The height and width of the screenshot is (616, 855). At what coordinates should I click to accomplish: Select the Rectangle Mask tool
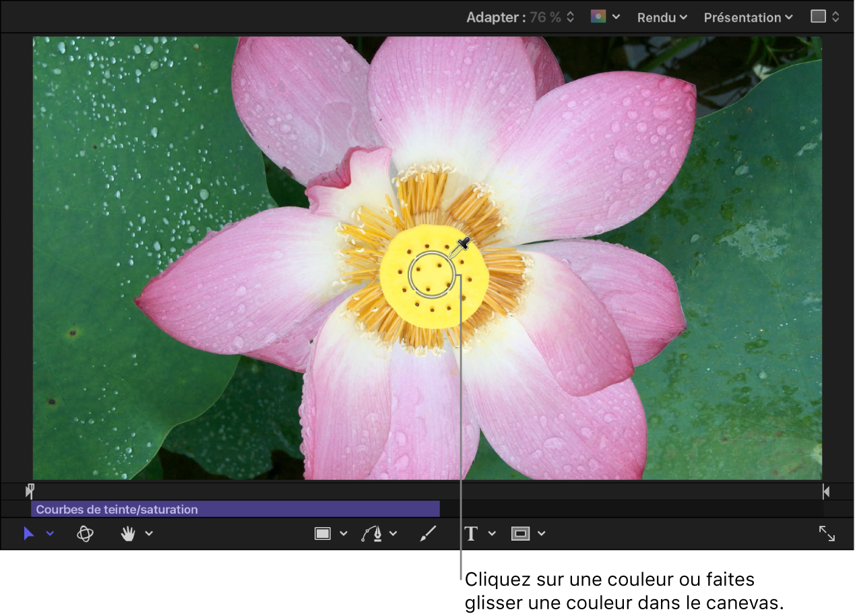tap(520, 534)
